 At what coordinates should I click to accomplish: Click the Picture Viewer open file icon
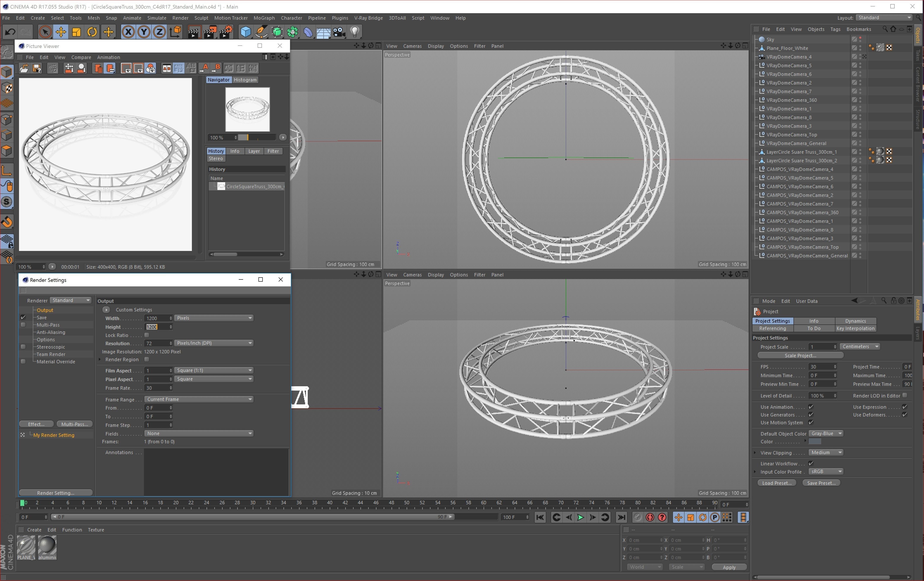24,68
